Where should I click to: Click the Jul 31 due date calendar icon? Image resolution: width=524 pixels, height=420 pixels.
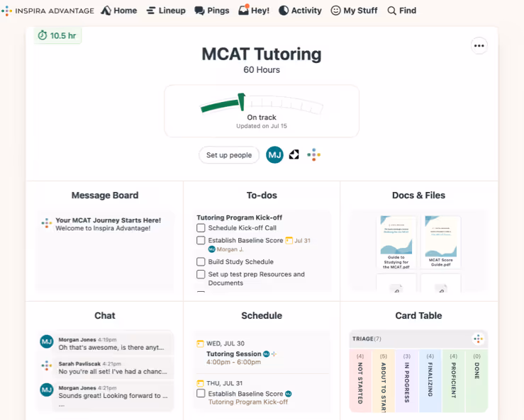(x=289, y=240)
